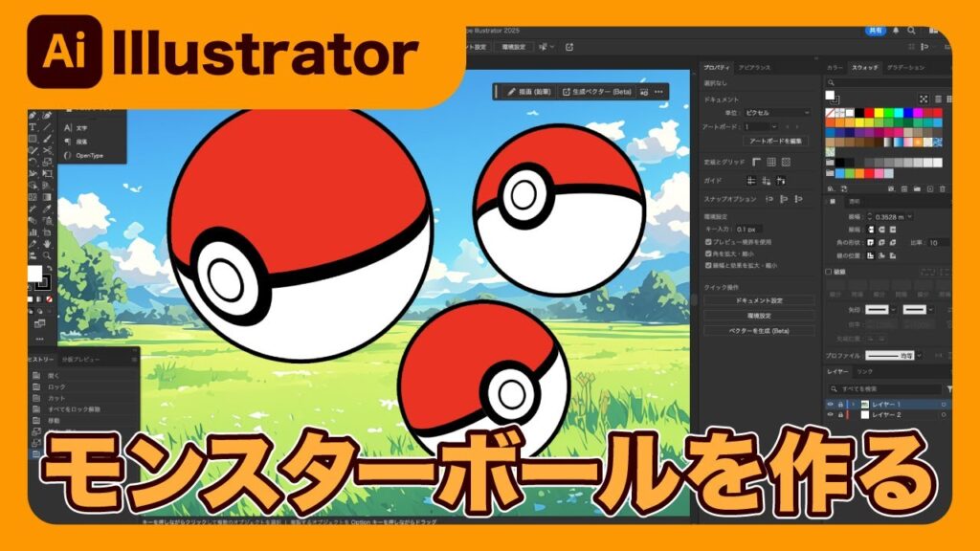
Task: Click ドキュメント設定 button under クイック操作
Action: click(759, 300)
